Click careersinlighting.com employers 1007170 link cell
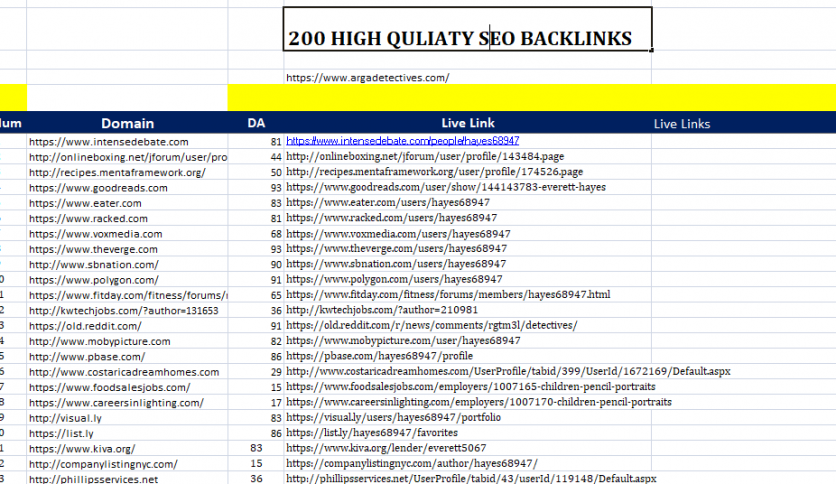Screen dimensions: 836x484 pos(479,402)
